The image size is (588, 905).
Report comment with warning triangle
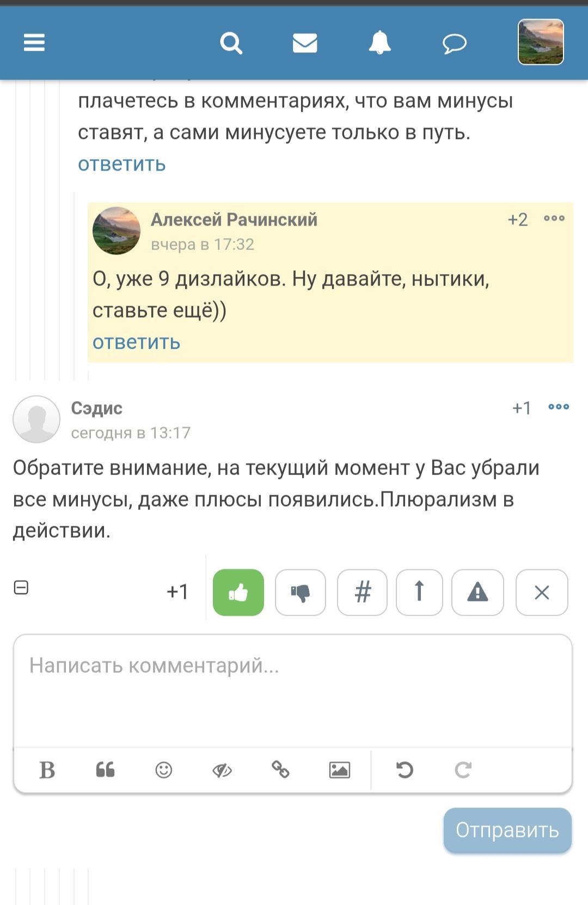click(x=477, y=592)
